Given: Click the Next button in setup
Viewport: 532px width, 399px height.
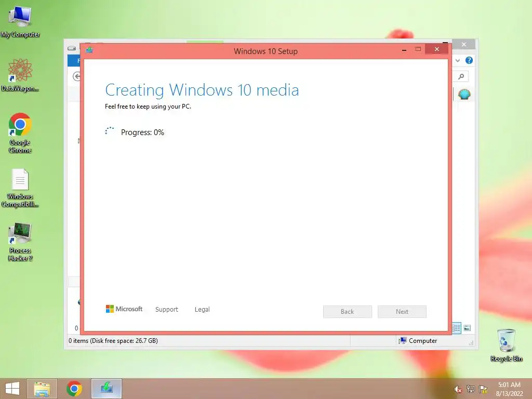Looking at the screenshot, I should pos(402,312).
